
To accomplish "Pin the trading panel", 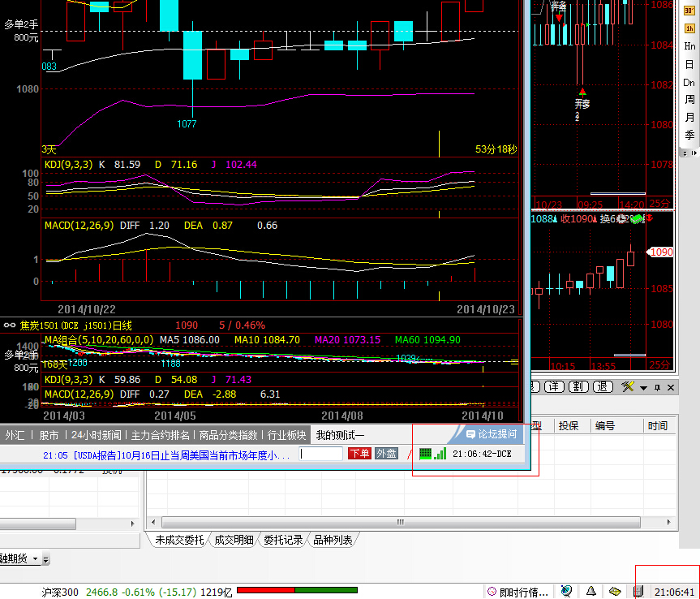I will [657, 388].
